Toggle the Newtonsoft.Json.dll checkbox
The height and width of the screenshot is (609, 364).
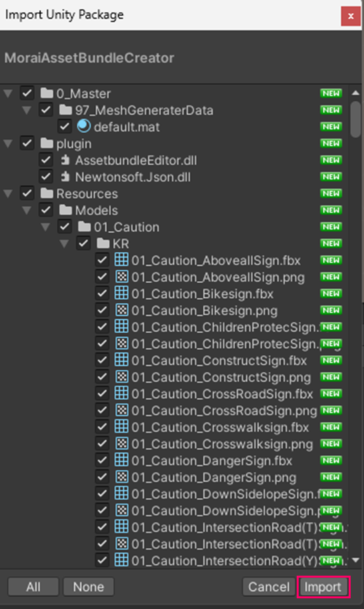tap(46, 177)
